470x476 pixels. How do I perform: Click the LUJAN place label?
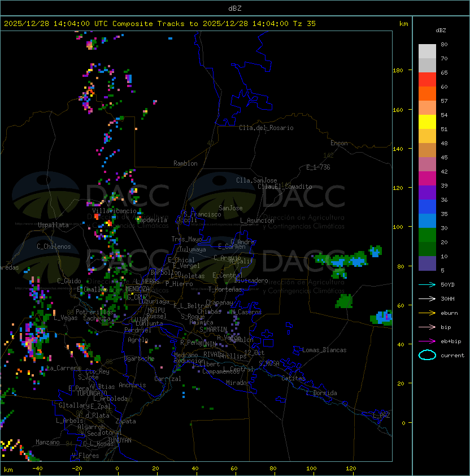pos(140,319)
